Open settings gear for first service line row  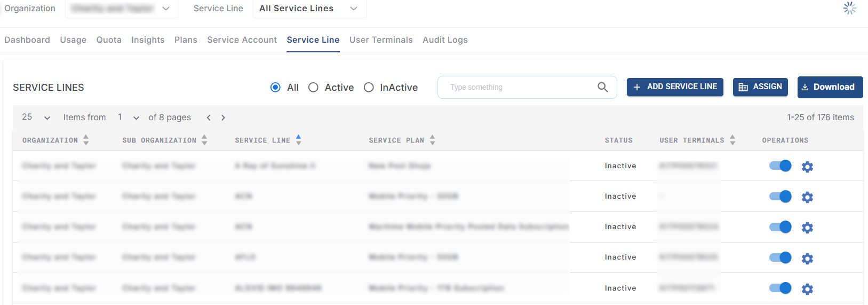(x=807, y=167)
